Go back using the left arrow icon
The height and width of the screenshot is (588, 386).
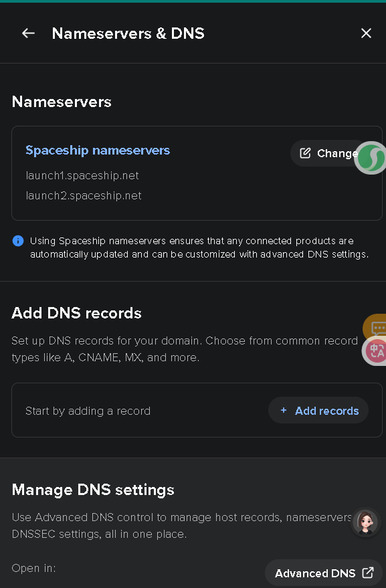point(28,33)
